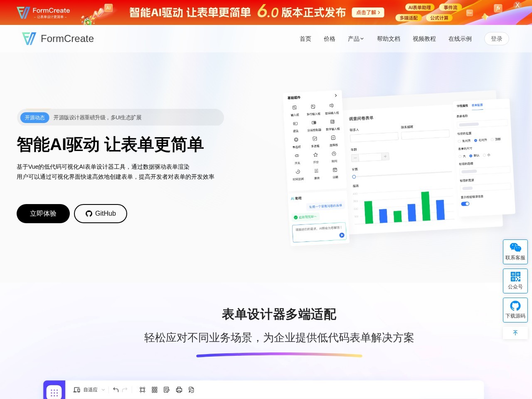Click the AI assistant send arrow button
The height and width of the screenshot is (399, 532).
pos(342,235)
